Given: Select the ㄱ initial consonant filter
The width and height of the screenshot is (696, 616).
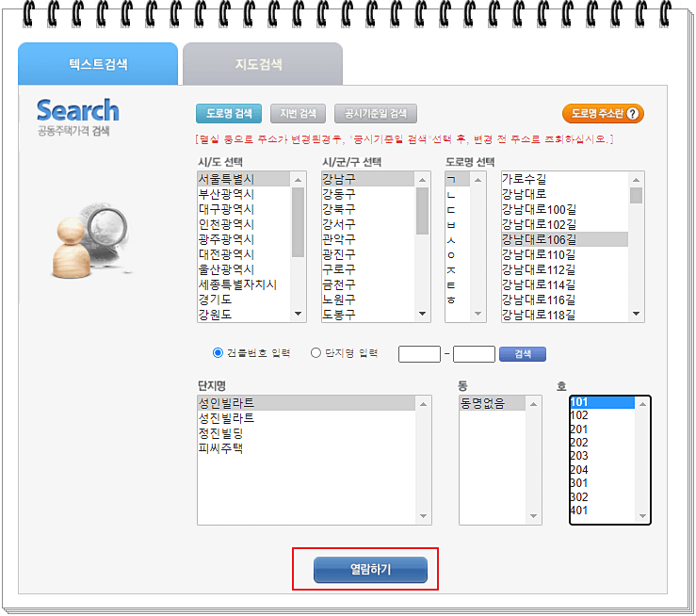Looking at the screenshot, I should 457,179.
